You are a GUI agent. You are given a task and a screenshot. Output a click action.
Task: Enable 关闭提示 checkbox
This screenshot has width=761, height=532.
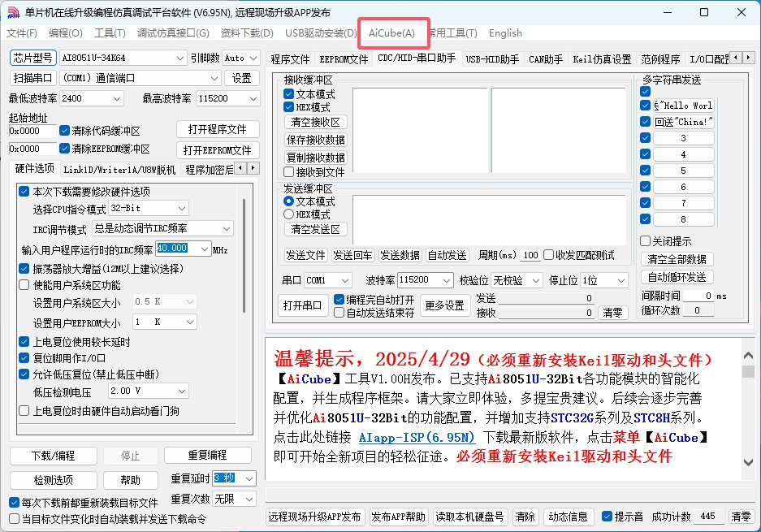[645, 241]
